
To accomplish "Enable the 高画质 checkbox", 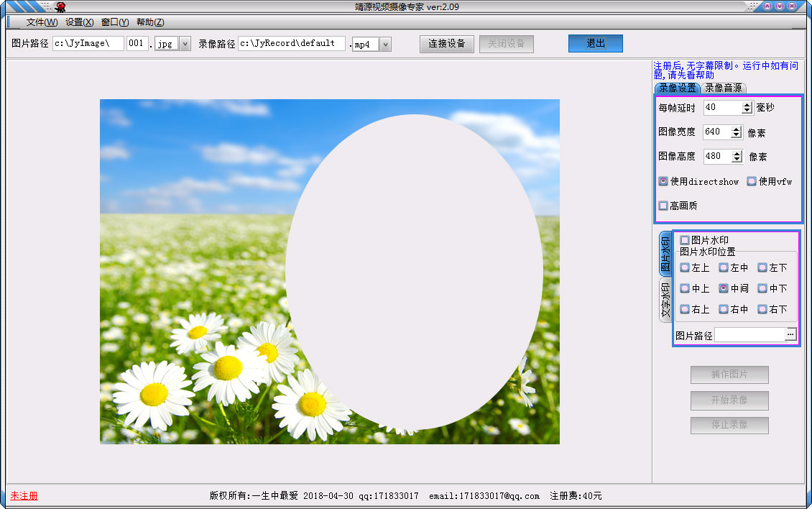I will [x=663, y=206].
